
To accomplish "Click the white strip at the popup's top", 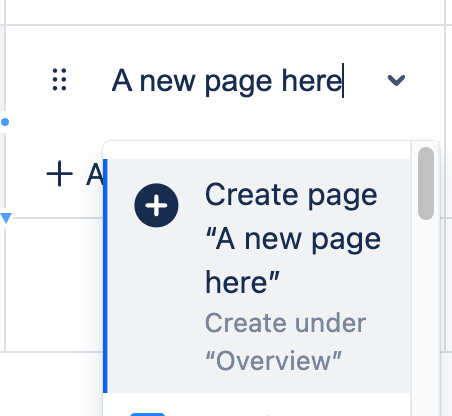I will (x=257, y=151).
